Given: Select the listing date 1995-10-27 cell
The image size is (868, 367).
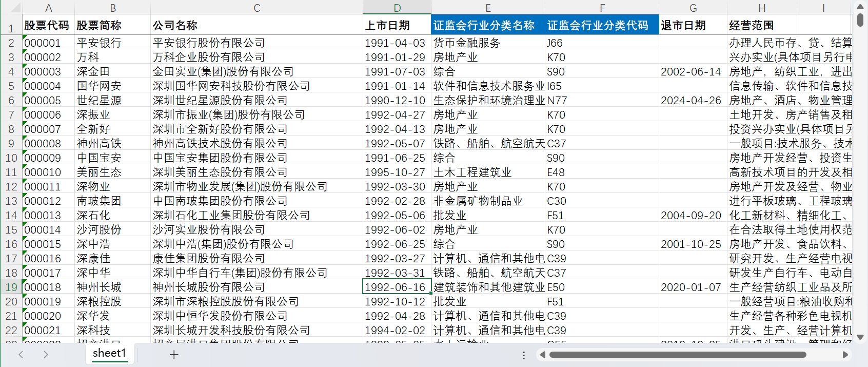Looking at the screenshot, I should [397, 172].
